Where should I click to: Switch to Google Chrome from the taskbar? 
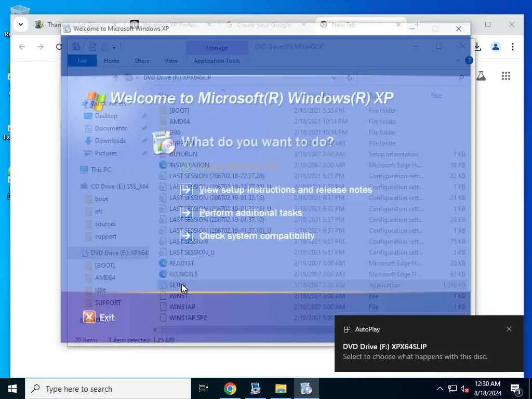tap(230, 389)
